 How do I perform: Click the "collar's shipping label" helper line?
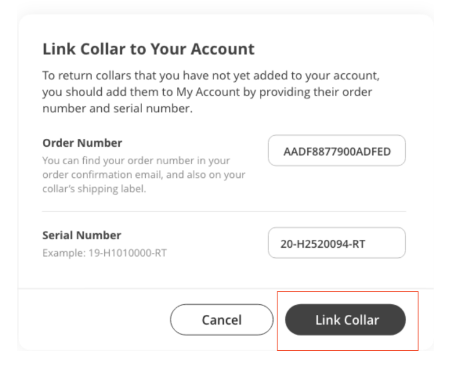coord(94,189)
